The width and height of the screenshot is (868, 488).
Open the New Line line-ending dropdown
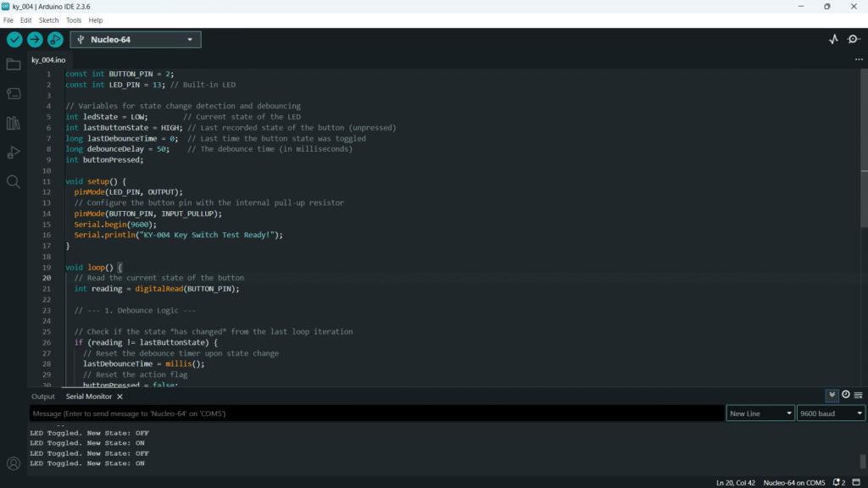760,413
